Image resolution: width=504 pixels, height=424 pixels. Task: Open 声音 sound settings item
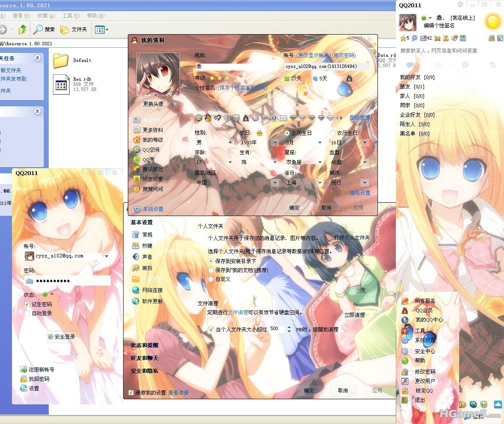[143, 257]
